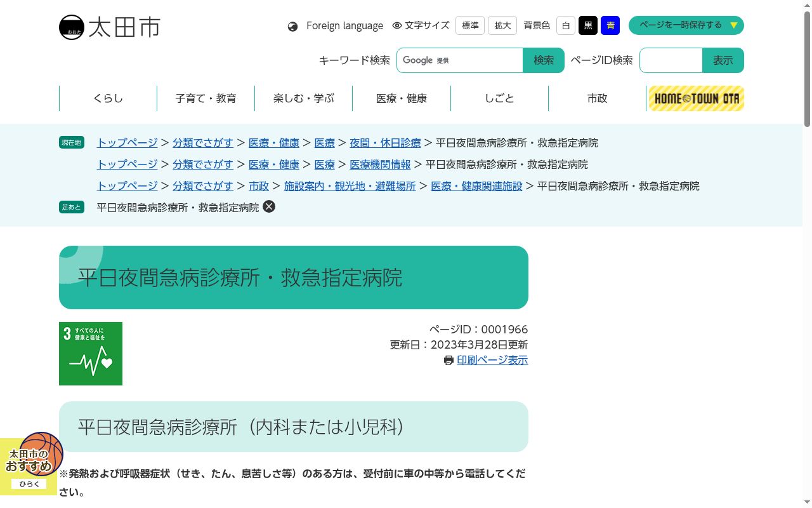Viewport: 812px width, 508px height.
Task: Focus the Google keyword search field
Action: pos(460,60)
